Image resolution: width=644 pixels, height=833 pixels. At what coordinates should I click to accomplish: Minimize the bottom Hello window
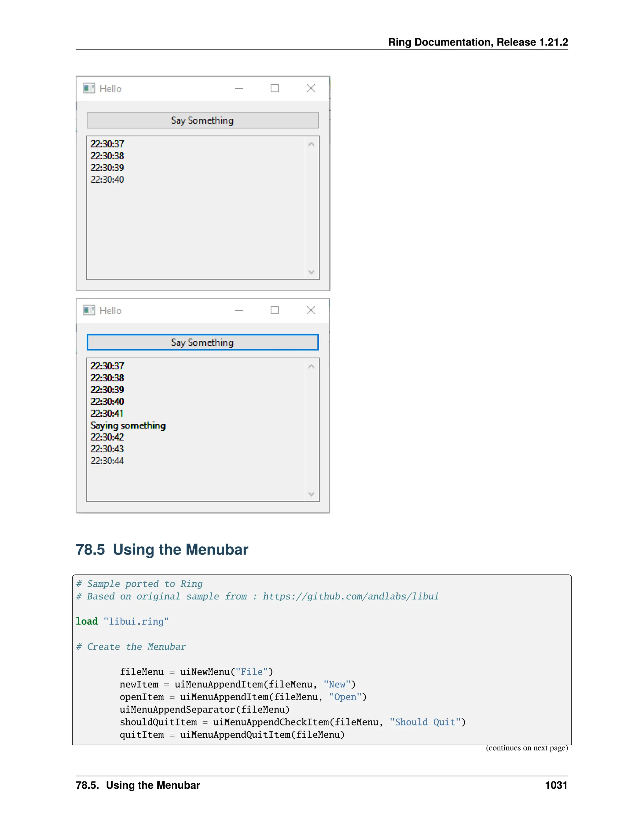(x=239, y=311)
